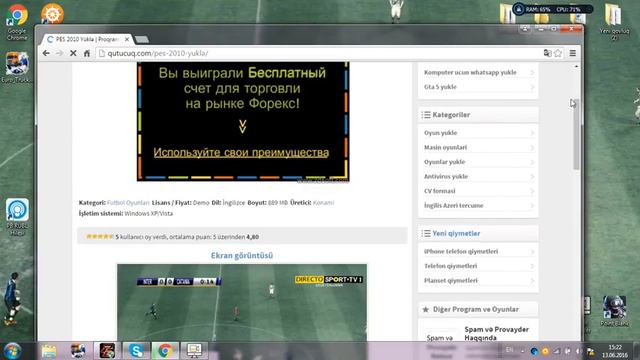Open File Explorer from the taskbar

(49, 351)
